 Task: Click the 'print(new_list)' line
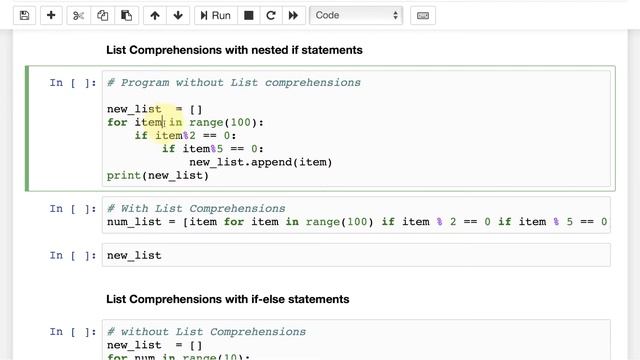[x=158, y=176]
